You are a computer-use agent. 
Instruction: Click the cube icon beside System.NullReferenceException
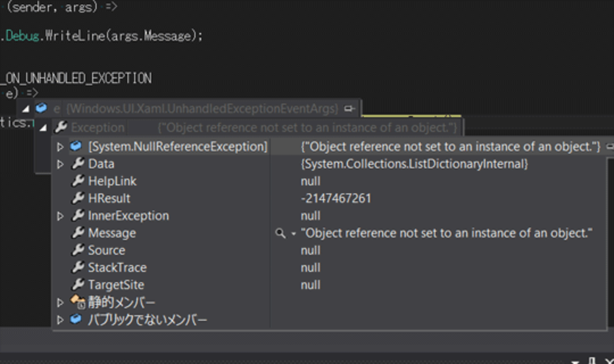[76, 147]
